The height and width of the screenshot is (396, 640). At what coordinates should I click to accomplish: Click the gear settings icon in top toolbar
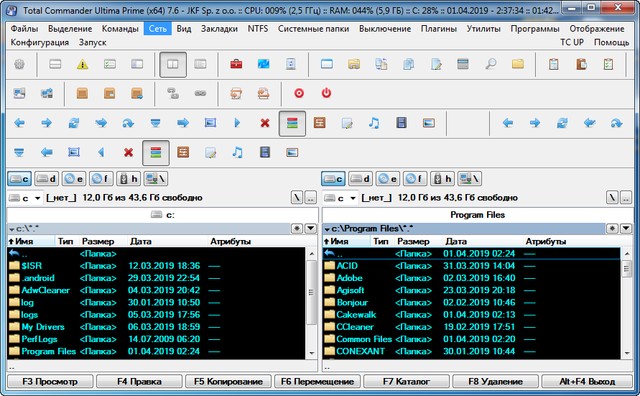click(x=19, y=64)
